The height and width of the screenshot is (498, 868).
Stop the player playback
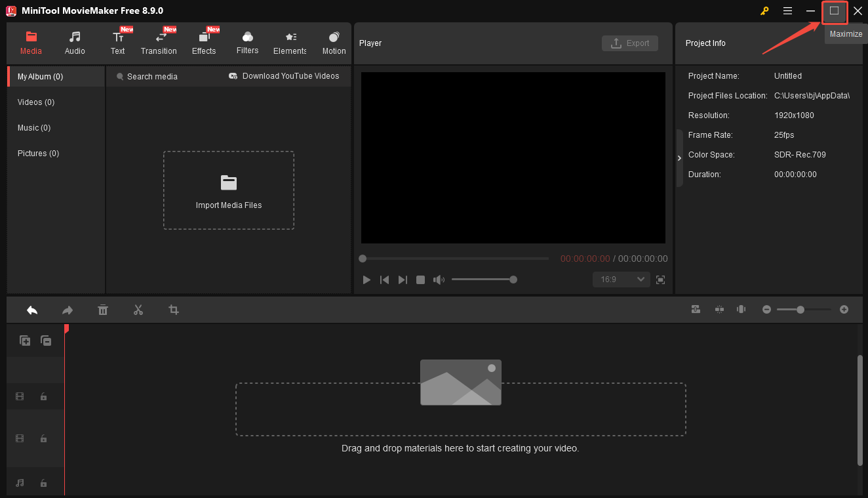click(421, 280)
